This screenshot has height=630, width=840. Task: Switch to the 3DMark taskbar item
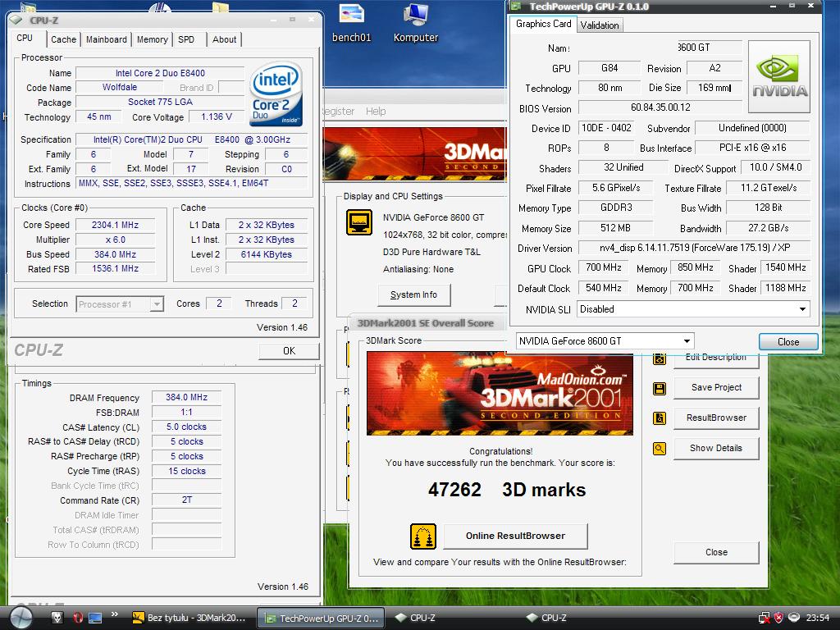coord(189,618)
